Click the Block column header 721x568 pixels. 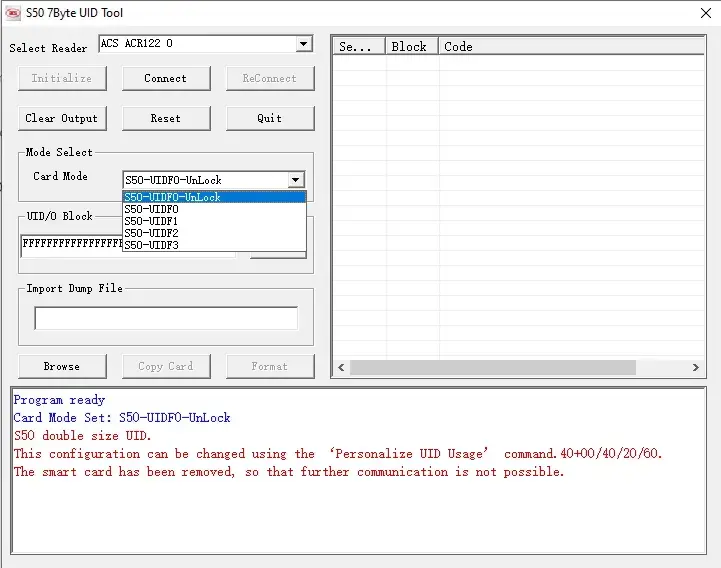(x=411, y=46)
